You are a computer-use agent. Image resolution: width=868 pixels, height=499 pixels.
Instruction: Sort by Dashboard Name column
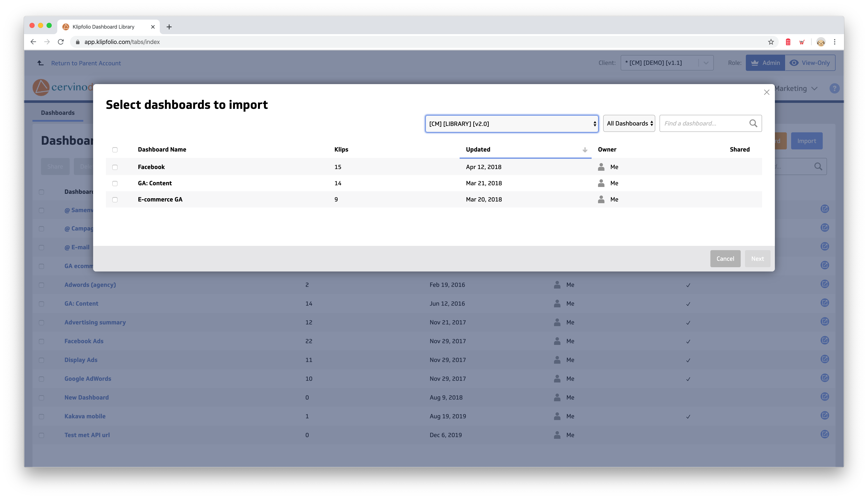[162, 149]
